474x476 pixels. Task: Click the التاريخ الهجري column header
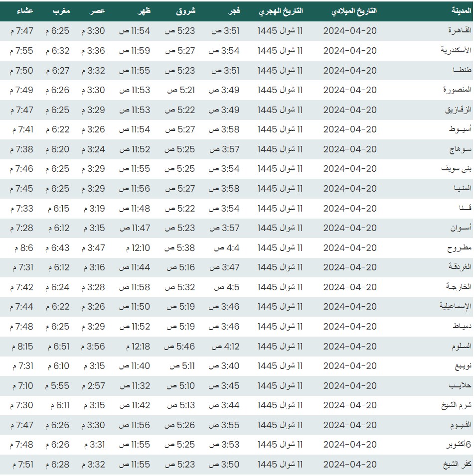(281, 11)
